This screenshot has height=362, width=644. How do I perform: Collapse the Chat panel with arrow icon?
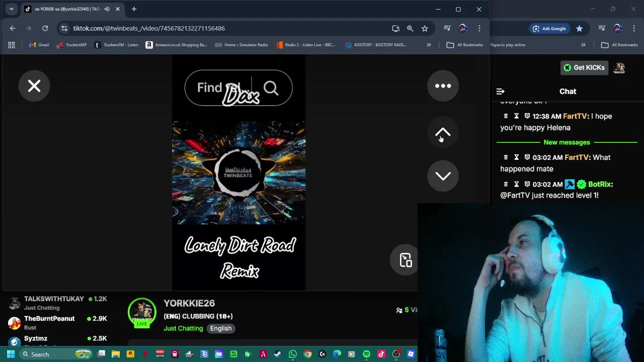[500, 92]
